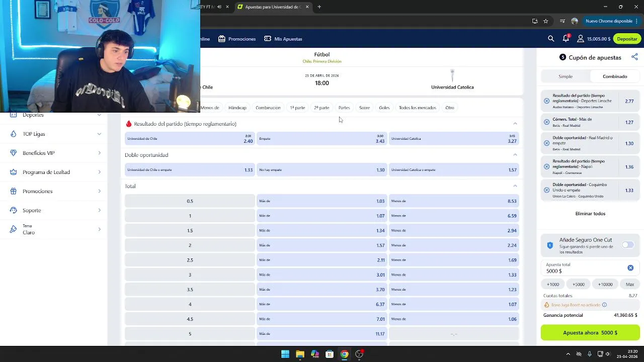Screen dimensions: 644x362
Task: Open OBS Studio from taskbar
Action: click(x=359, y=354)
